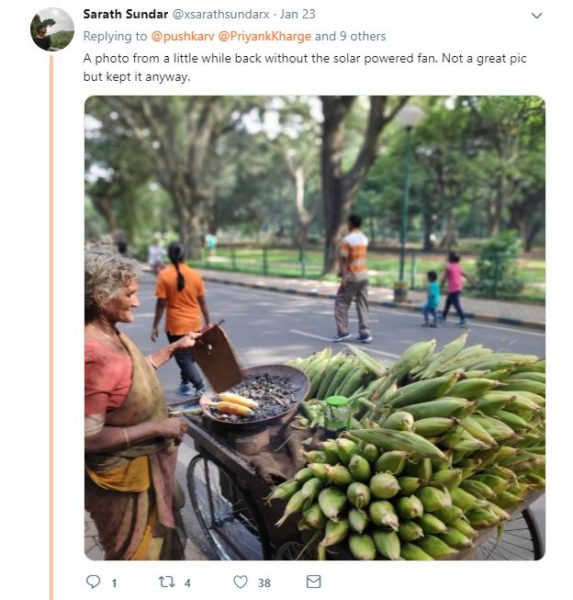Screen dimensions: 573x600
Task: Visit the Sarath Sundar display name link
Action: (x=126, y=14)
